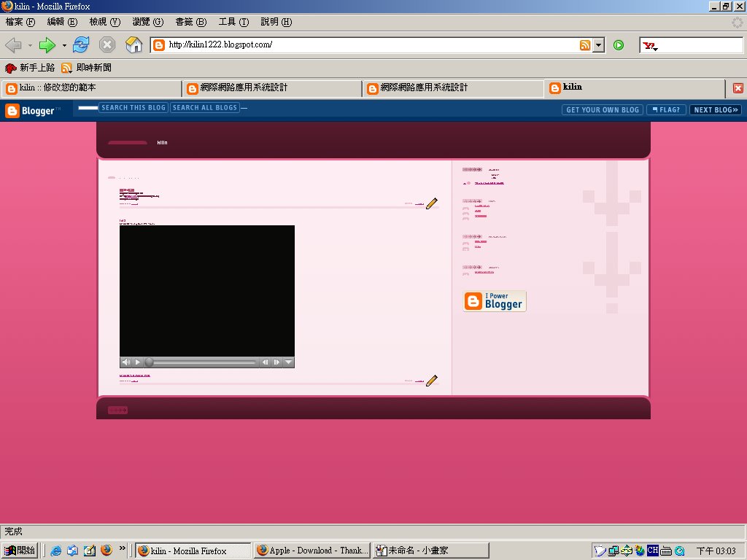Click the 新手上路 bookmark icon
This screenshot has width=747, height=560.
[10, 68]
